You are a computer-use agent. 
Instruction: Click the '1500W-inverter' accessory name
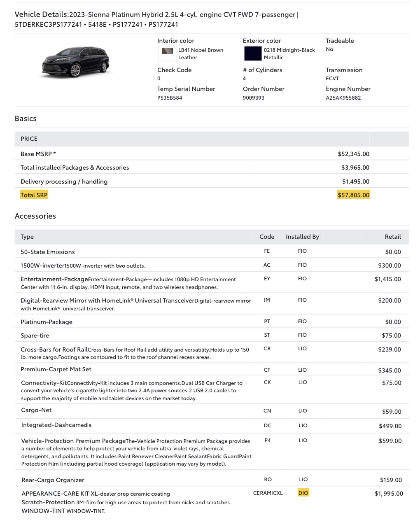43,266
